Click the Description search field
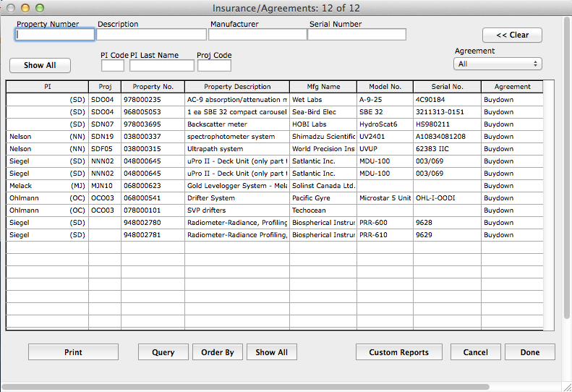 pos(152,35)
